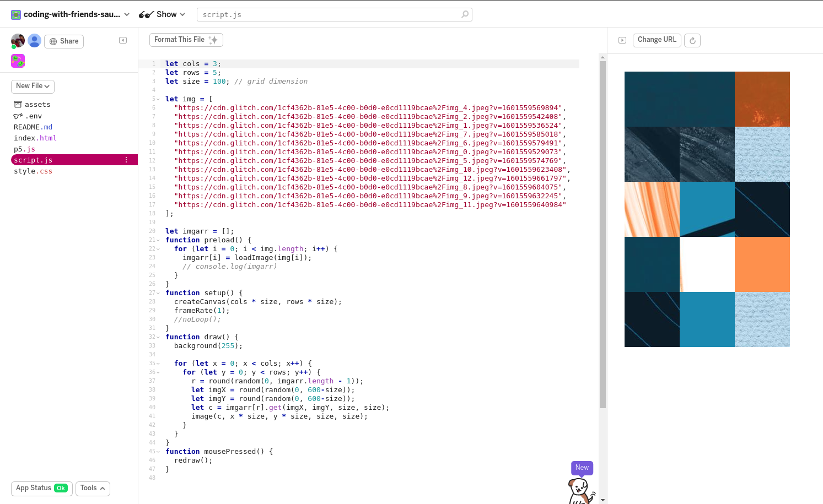Screen dimensions: 823x504
Task: Collapse the sidebar with the arrow icon
Action: (123, 40)
